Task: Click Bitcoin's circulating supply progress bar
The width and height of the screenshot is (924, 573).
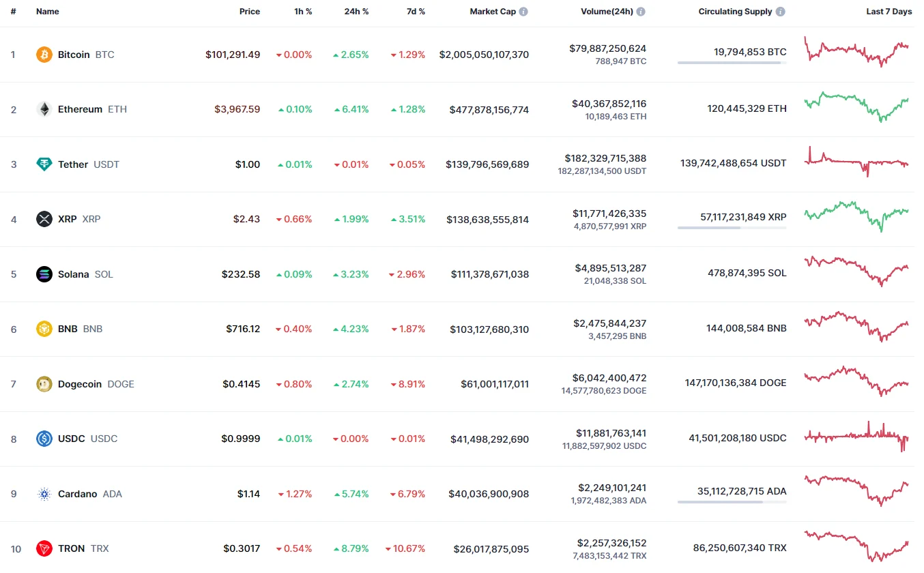Action: coord(732,63)
